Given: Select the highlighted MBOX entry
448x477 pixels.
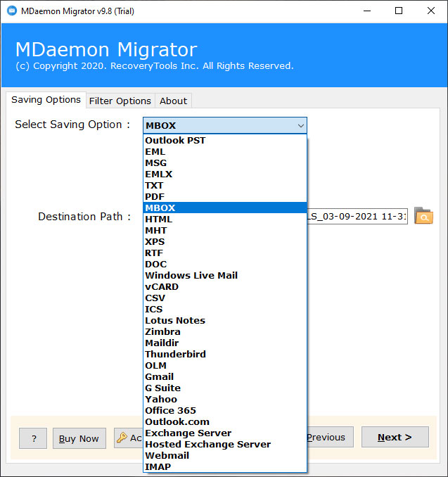Looking at the screenshot, I should coord(225,208).
